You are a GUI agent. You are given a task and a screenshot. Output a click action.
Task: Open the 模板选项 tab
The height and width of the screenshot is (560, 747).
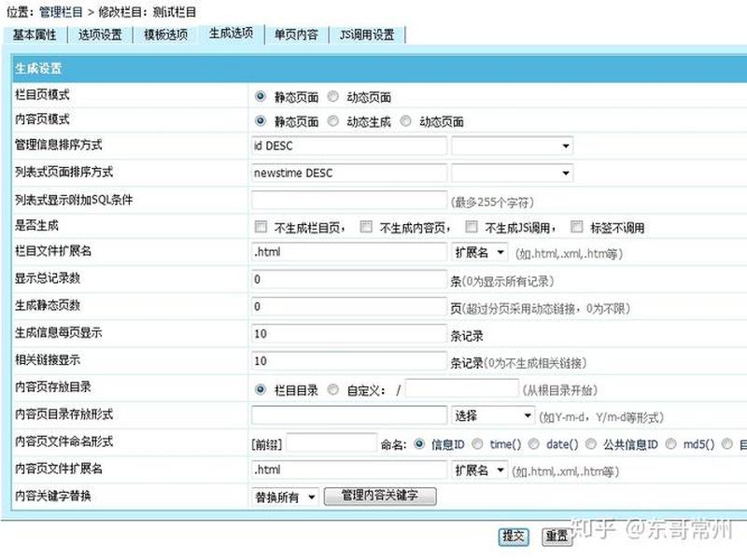pos(166,35)
